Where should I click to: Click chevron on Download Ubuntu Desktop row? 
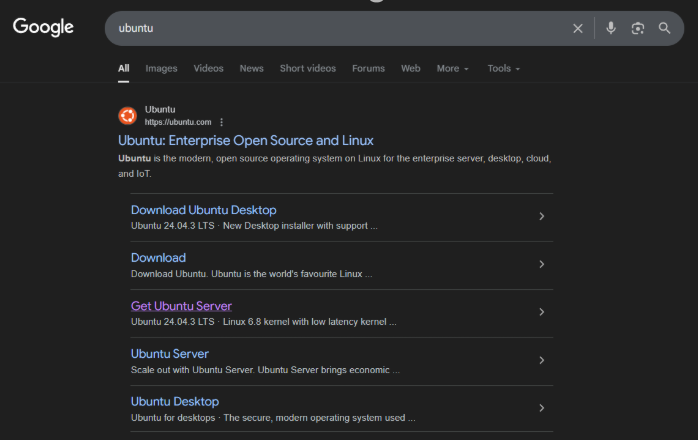[x=541, y=216]
